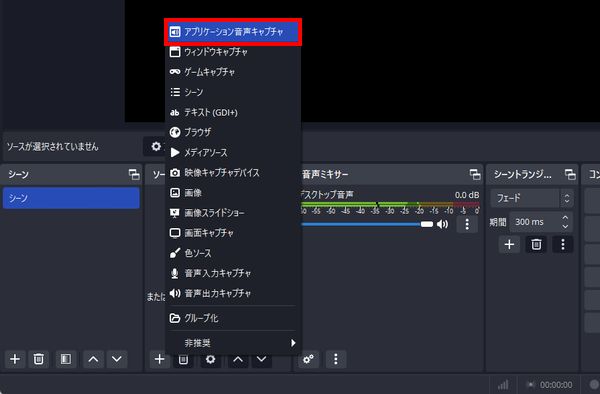Viewport: 600px width, 394px height.
Task: Mute デスクトップ音声 with the speaker icon
Action: click(442, 224)
